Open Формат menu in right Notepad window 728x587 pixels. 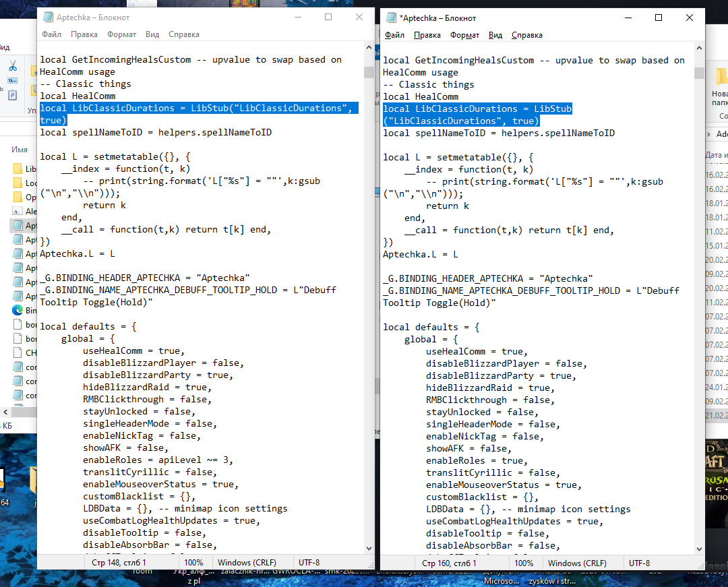tap(464, 35)
